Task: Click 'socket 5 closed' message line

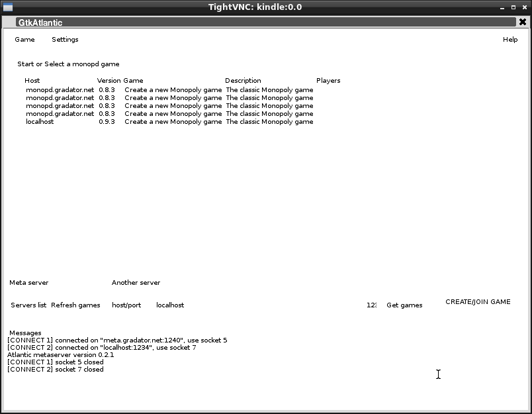Action: [56, 362]
